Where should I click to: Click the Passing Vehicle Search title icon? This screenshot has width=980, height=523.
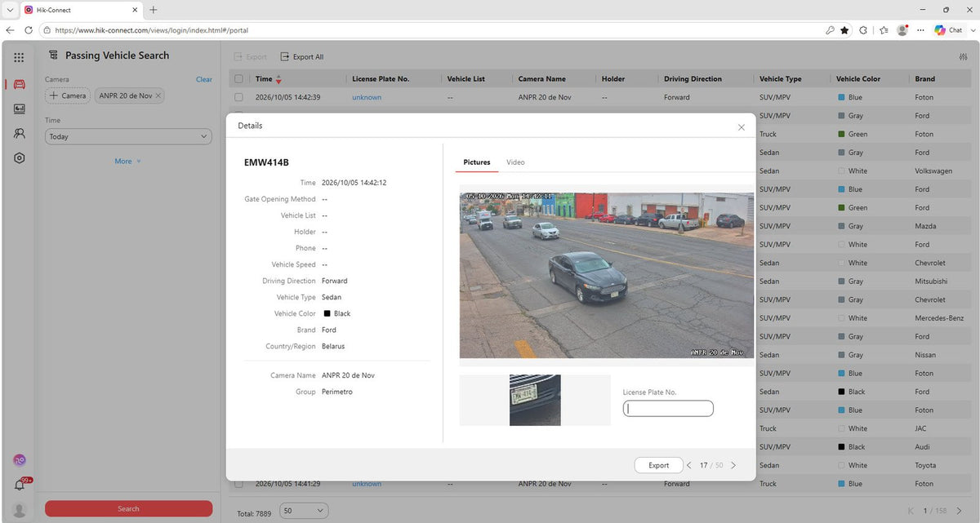(x=53, y=55)
